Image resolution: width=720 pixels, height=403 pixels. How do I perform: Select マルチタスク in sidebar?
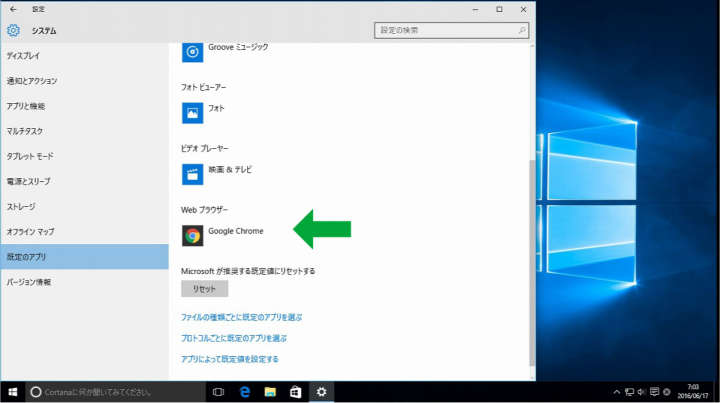84,131
